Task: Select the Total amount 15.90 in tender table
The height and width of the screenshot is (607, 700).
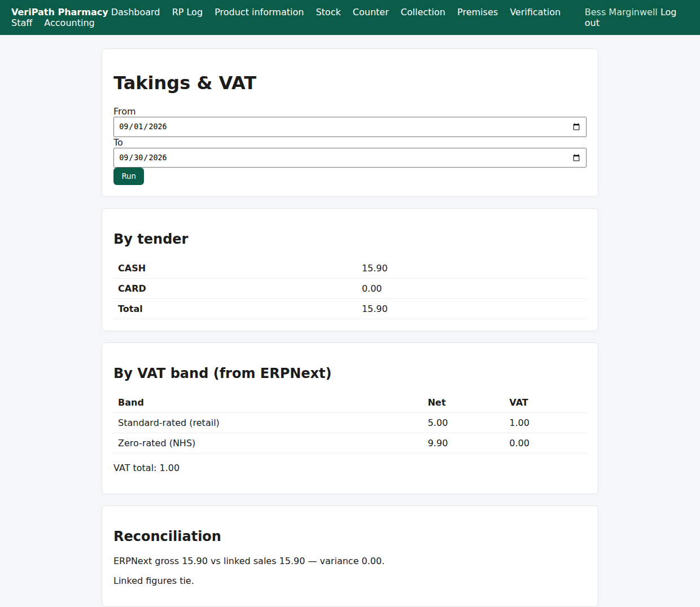Action: click(375, 309)
